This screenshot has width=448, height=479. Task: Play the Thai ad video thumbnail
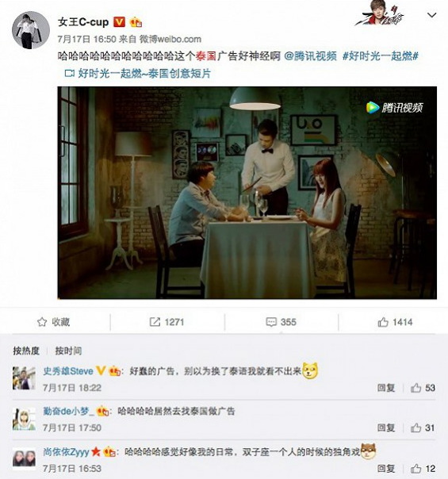click(x=247, y=193)
